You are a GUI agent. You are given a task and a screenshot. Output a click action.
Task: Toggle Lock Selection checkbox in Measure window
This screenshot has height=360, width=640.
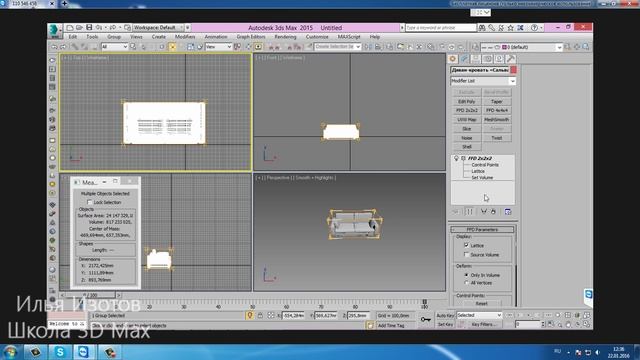coord(89,202)
